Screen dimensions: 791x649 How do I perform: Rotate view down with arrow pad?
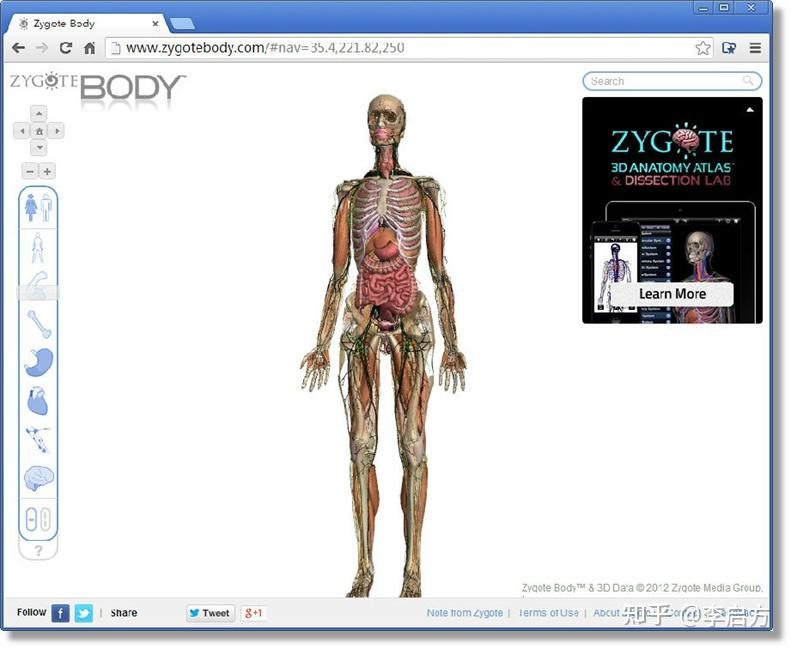tap(39, 148)
